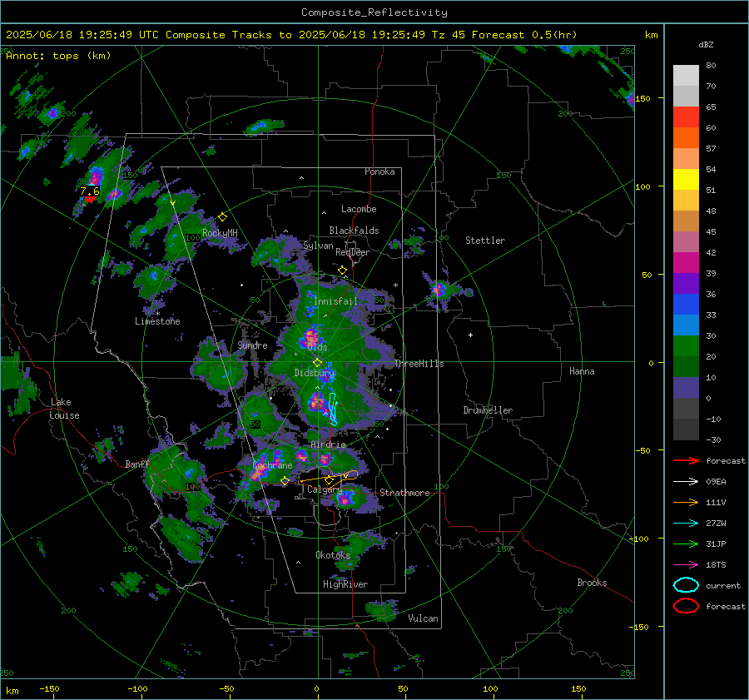This screenshot has height=700, width=749.
Task: Click the yellow diamond marker below RedDeer
Action: (342, 271)
